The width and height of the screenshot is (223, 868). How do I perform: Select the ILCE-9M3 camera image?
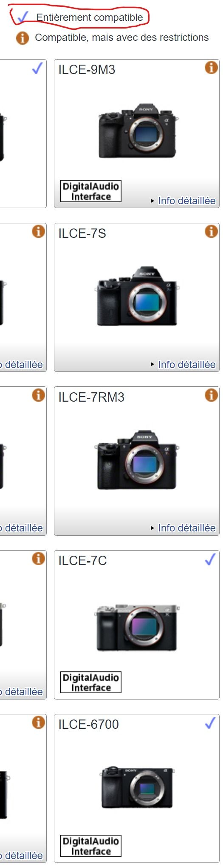tap(137, 130)
